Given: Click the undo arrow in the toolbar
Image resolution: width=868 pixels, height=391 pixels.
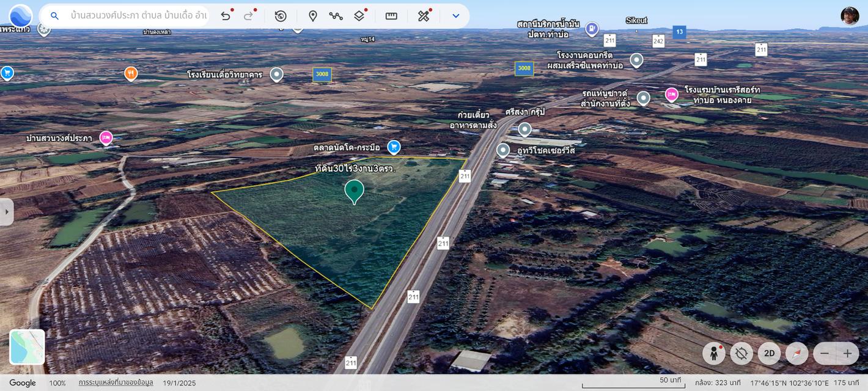Looking at the screenshot, I should pos(226,16).
